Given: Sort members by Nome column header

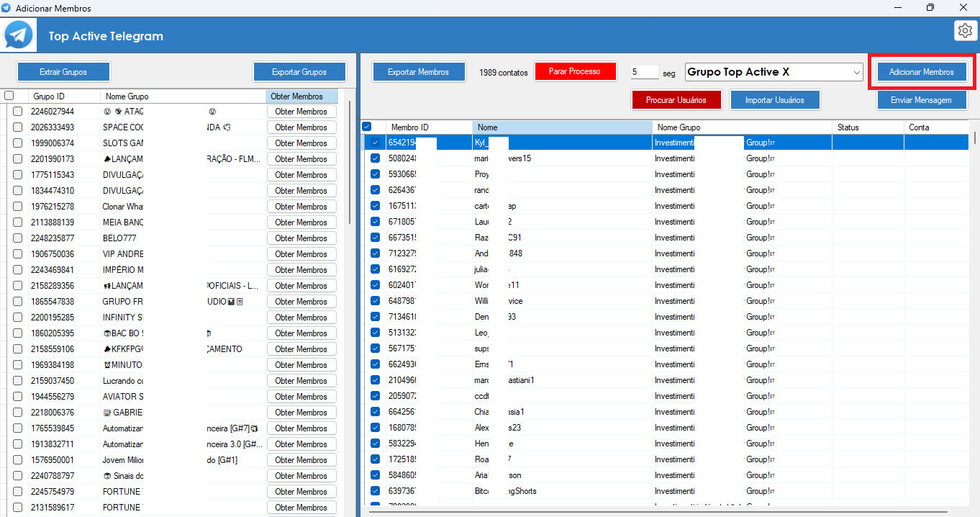Looking at the screenshot, I should point(562,127).
